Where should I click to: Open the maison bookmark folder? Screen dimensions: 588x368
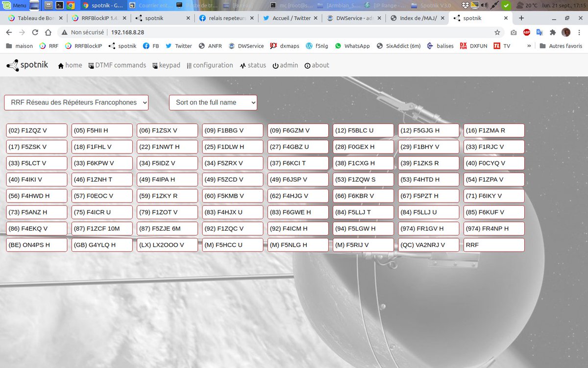[20, 46]
